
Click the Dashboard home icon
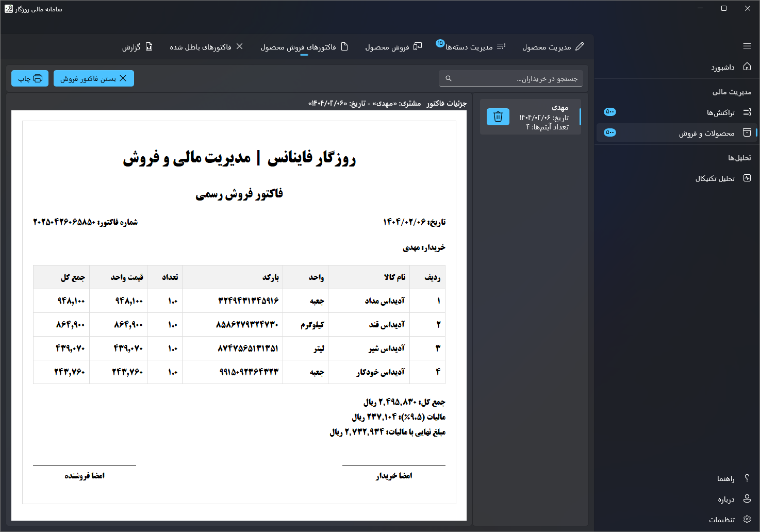point(747,67)
